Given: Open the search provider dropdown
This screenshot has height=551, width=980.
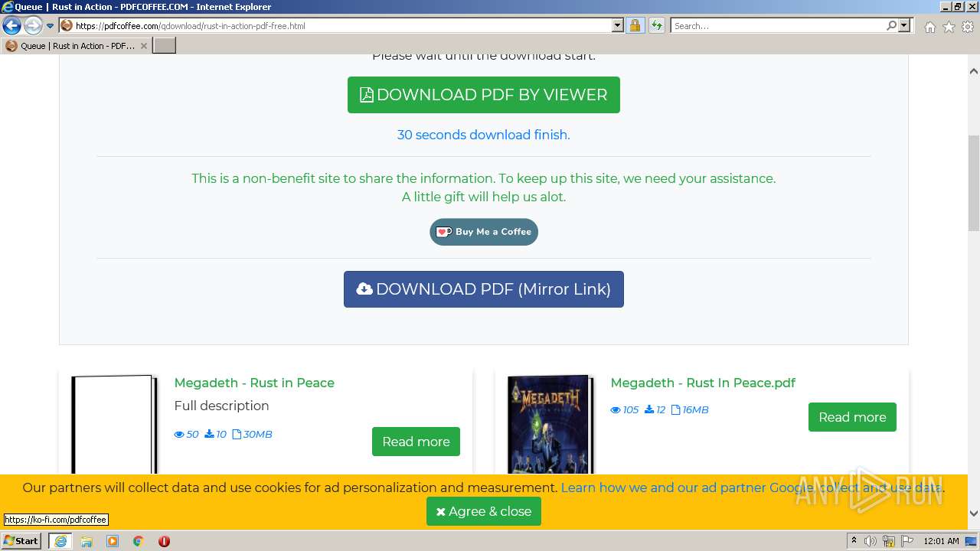Looking at the screenshot, I should point(904,25).
